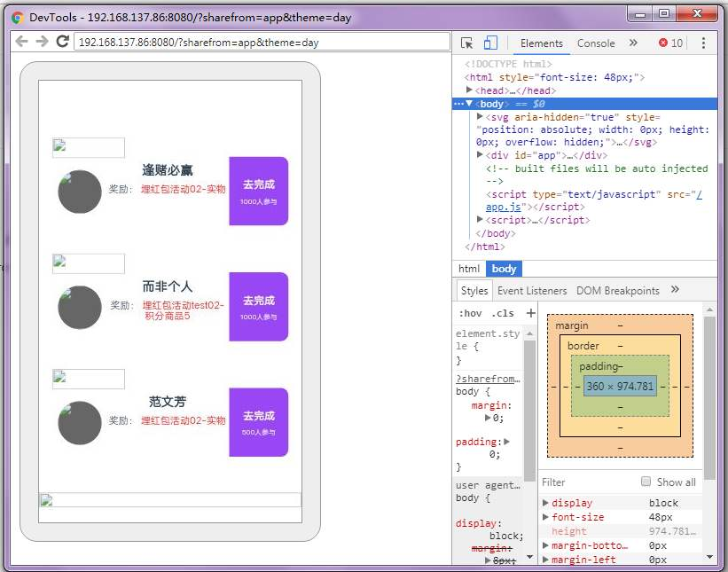The height and width of the screenshot is (572, 728).
Task: Open the DOM Breakpoints tab
Action: 617,291
